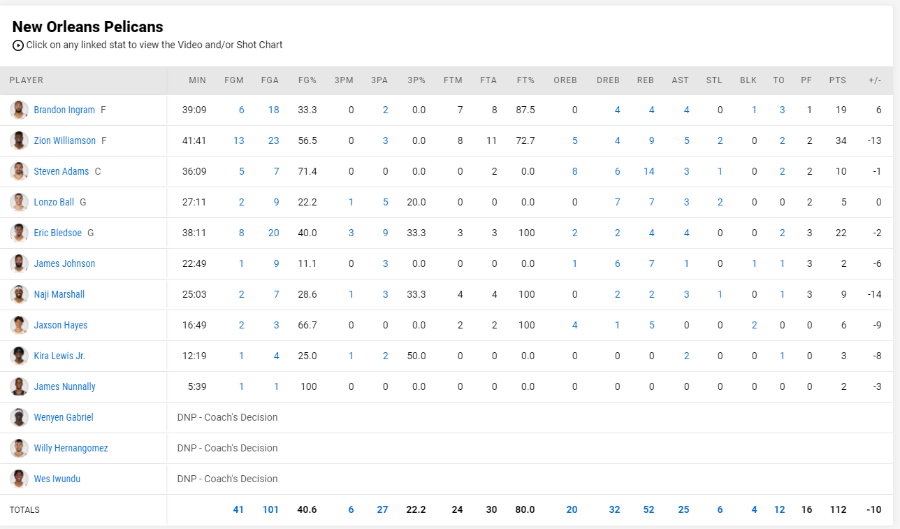900x529 pixels.
Task: Click Brandon Ingram's player headshot
Action: coord(19,110)
